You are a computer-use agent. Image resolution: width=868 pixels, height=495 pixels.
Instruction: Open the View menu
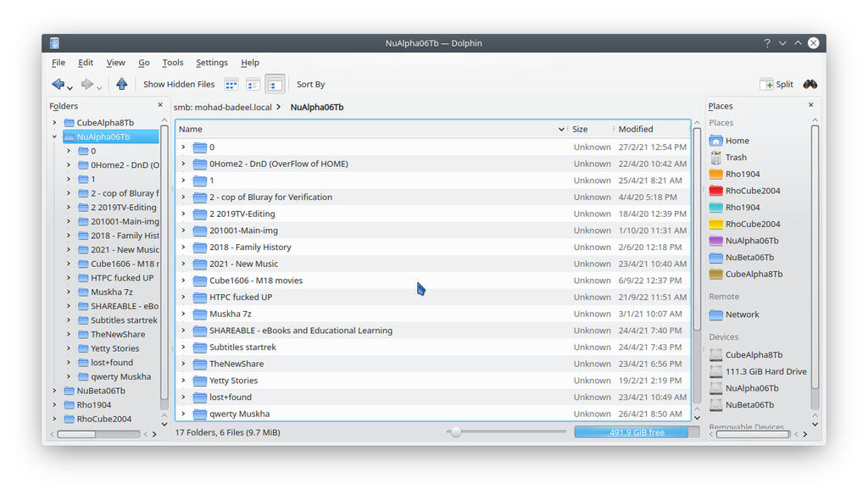(115, 63)
